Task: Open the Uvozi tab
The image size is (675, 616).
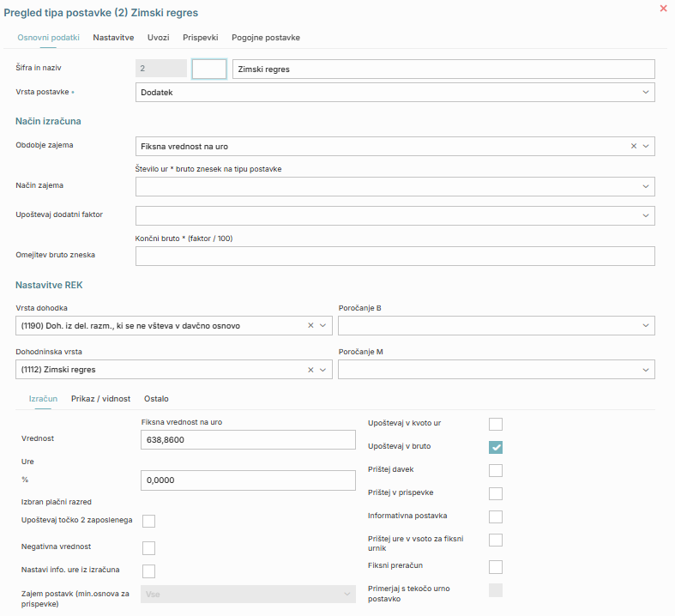Action: click(158, 38)
